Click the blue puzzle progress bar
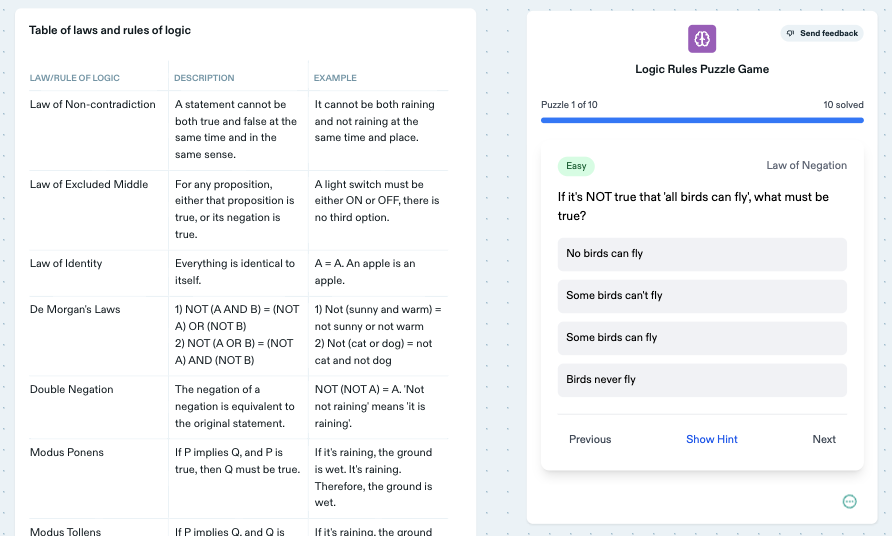The image size is (892, 536). click(702, 120)
